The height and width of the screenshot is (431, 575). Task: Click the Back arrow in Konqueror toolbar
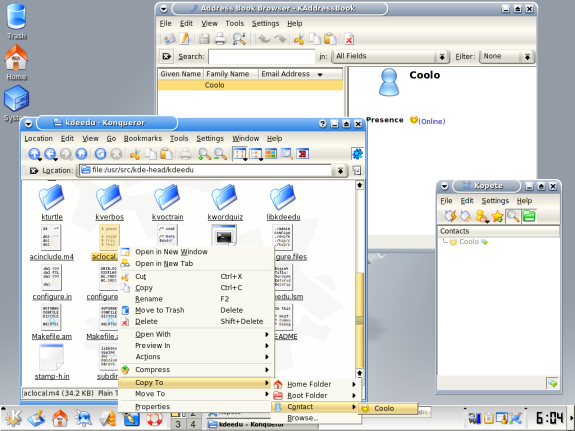50,154
